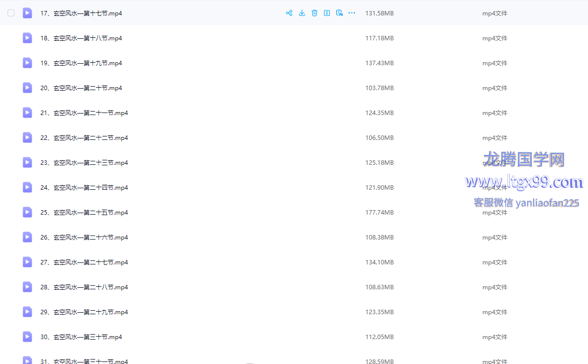Click the video icon of file 25
Screen dimensions: 588x364
click(x=27, y=212)
